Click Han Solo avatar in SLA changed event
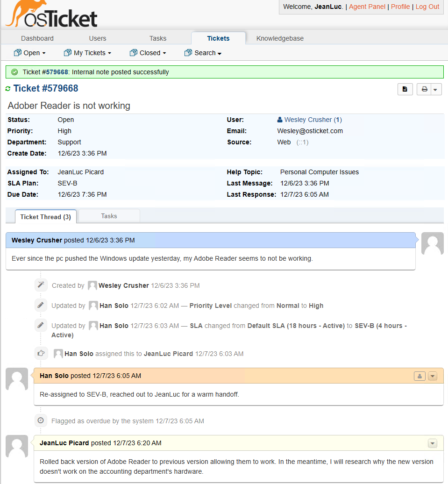Viewport: 448px width, 484px height. click(x=93, y=326)
